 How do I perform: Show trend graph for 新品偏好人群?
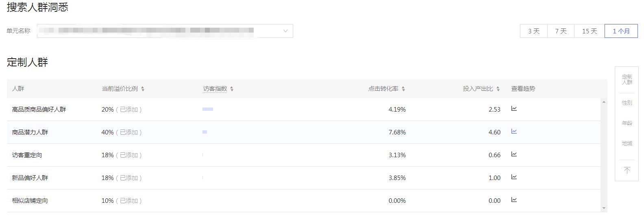point(514,177)
